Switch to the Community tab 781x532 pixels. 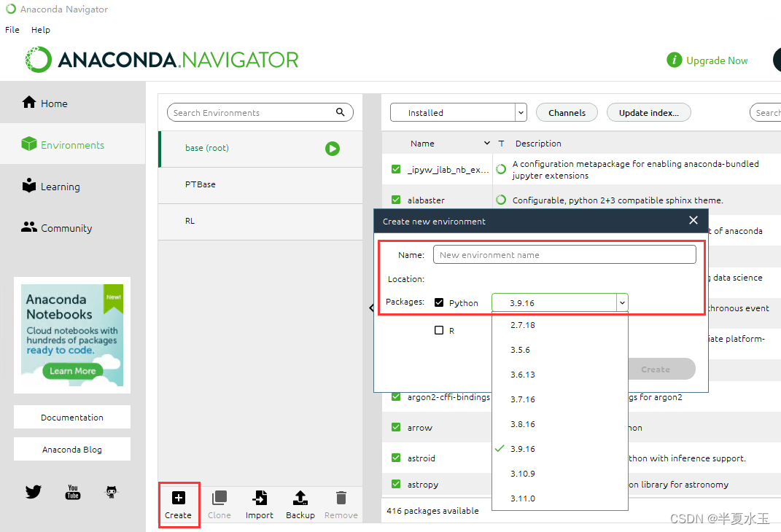tap(73, 227)
